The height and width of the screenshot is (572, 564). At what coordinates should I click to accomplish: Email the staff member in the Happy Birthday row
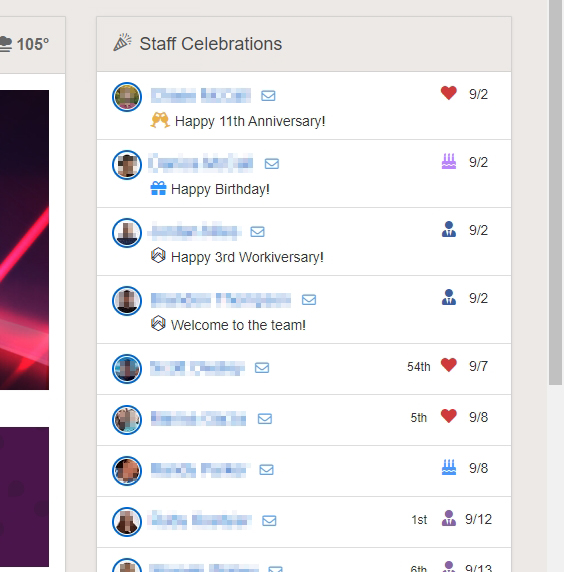[272, 163]
